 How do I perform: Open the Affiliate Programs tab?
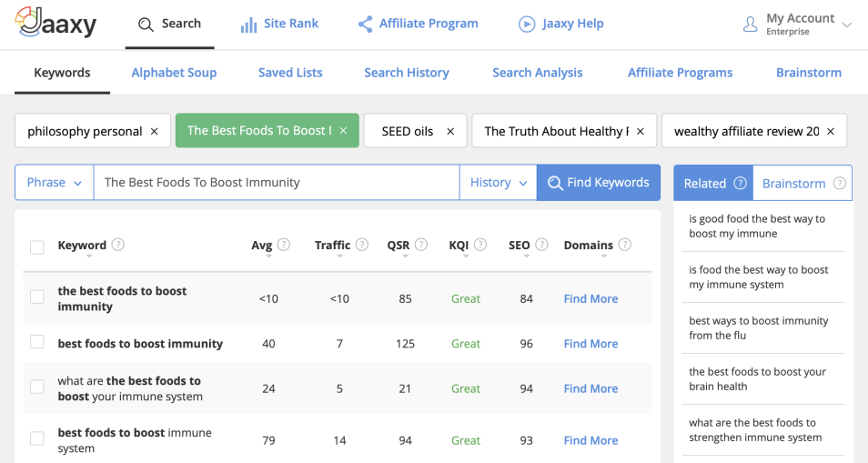click(x=680, y=73)
